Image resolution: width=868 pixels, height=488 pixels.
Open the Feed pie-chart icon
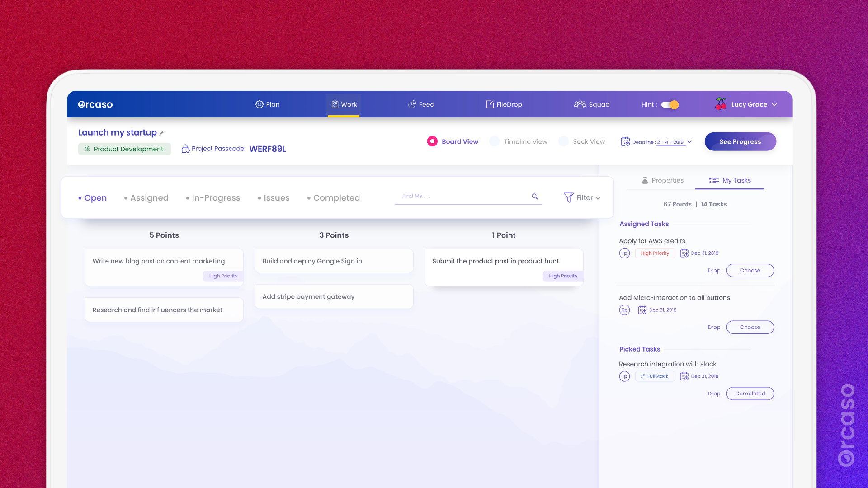point(412,104)
